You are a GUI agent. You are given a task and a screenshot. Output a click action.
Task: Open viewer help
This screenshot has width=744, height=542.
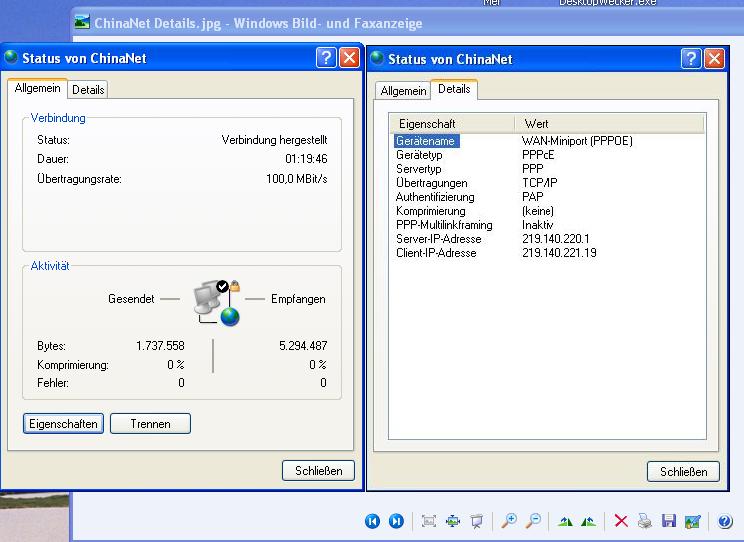click(725, 521)
